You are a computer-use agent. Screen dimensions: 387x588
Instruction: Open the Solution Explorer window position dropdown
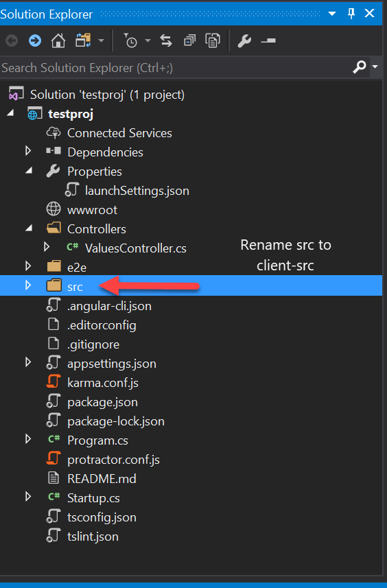tap(332, 14)
